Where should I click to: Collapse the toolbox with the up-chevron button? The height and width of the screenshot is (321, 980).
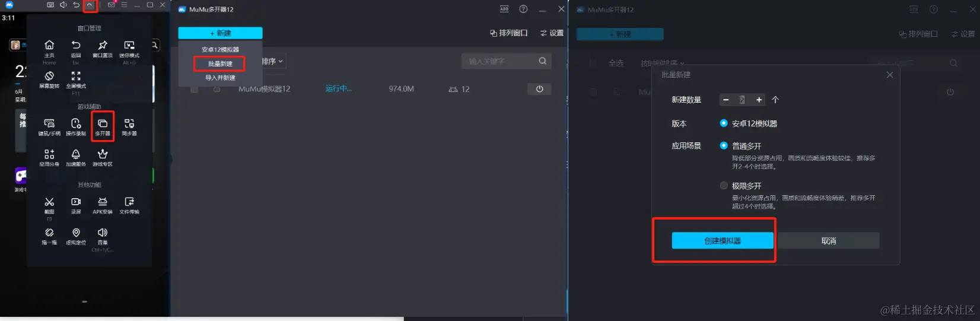(x=89, y=5)
